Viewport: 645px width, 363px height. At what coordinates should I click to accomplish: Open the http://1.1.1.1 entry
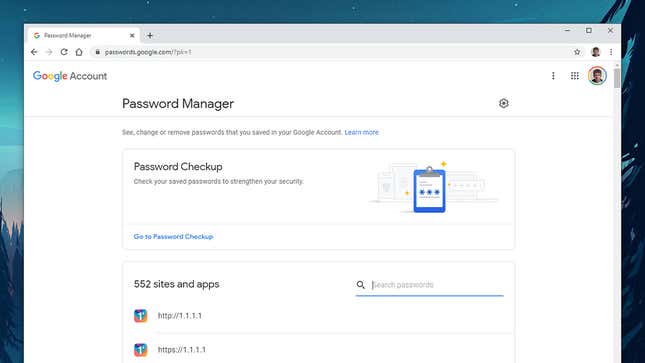(318, 316)
